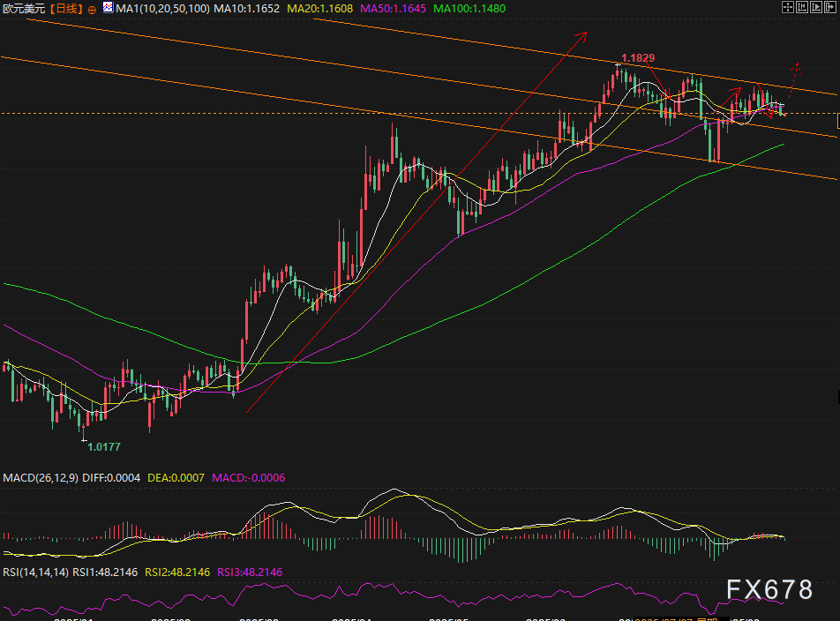The height and width of the screenshot is (621, 840).
Task: Click the MA indicator chart icon
Action: pyautogui.click(x=108, y=8)
